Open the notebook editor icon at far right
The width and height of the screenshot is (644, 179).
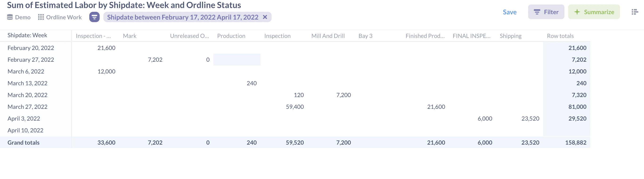tap(635, 12)
